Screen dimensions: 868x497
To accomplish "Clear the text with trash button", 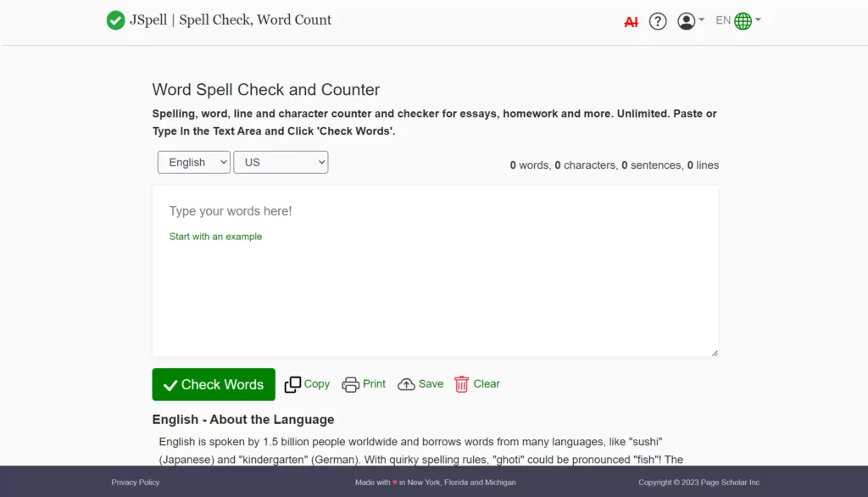I will [477, 384].
